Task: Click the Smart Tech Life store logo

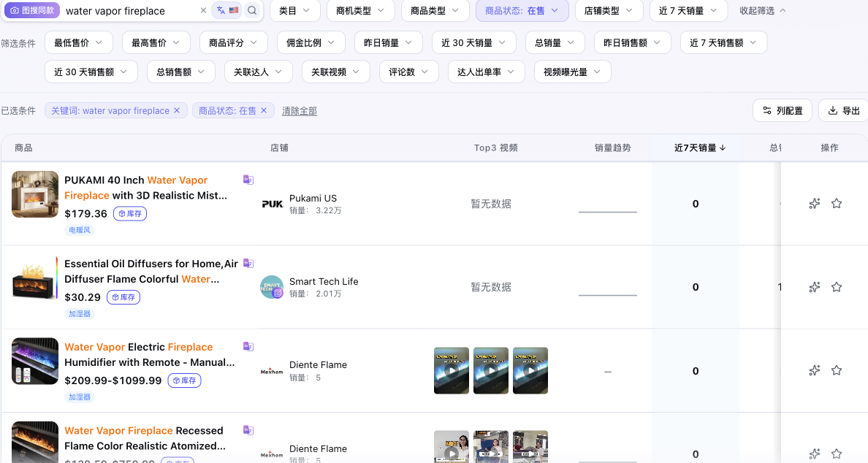Action: 272,287
